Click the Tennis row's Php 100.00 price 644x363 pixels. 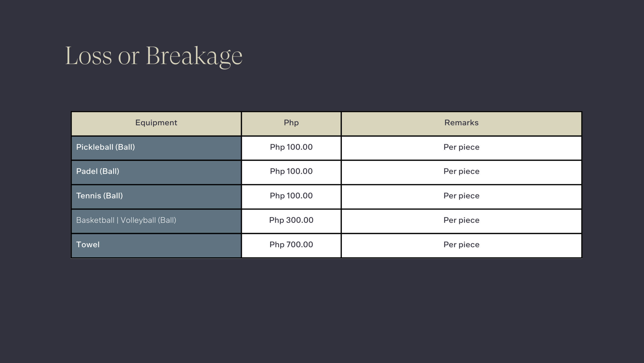pos(291,196)
